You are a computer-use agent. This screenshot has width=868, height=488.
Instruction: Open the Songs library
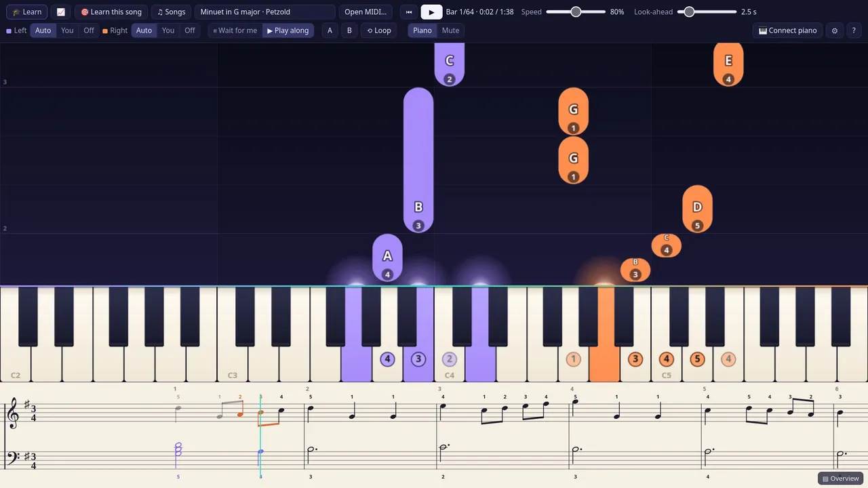coord(171,12)
